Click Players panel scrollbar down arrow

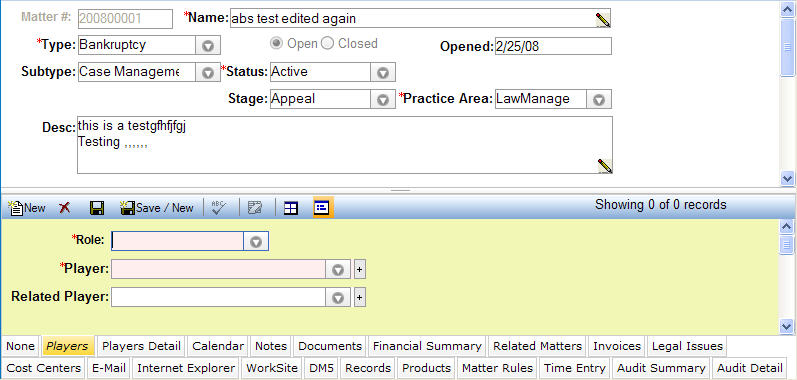pyautogui.click(x=786, y=326)
